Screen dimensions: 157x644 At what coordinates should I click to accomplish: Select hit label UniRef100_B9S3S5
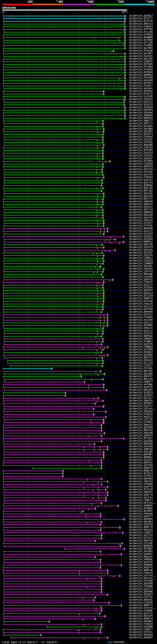[141, 616]
